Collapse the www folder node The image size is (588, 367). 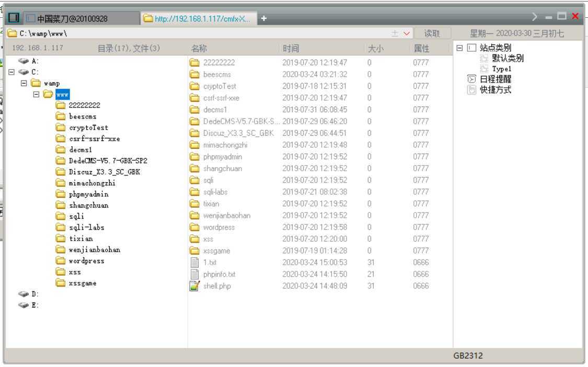pos(36,94)
